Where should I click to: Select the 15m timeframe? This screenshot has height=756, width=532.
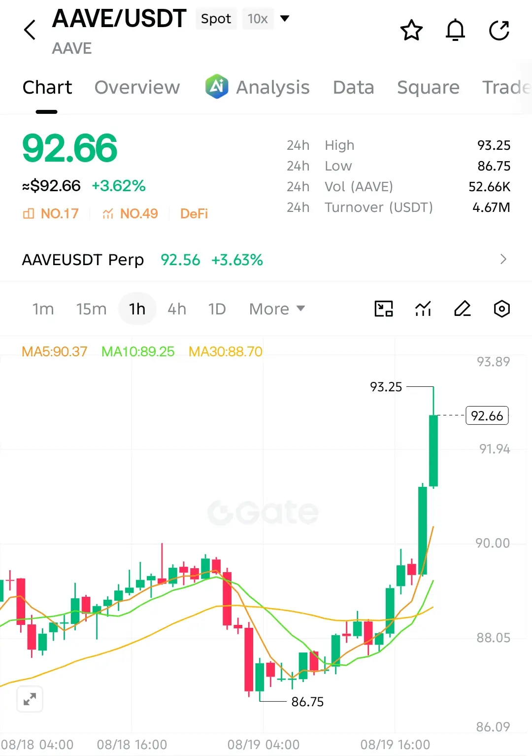91,309
